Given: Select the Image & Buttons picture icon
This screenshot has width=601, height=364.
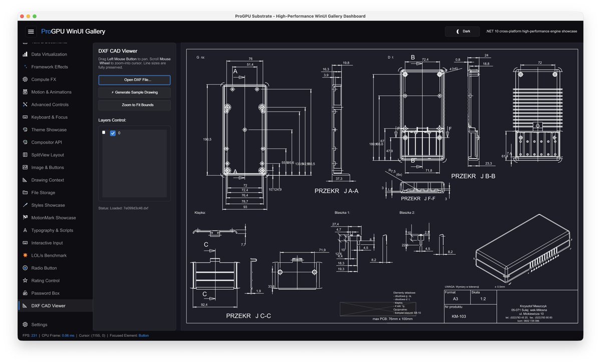Looking at the screenshot, I should 26,168.
